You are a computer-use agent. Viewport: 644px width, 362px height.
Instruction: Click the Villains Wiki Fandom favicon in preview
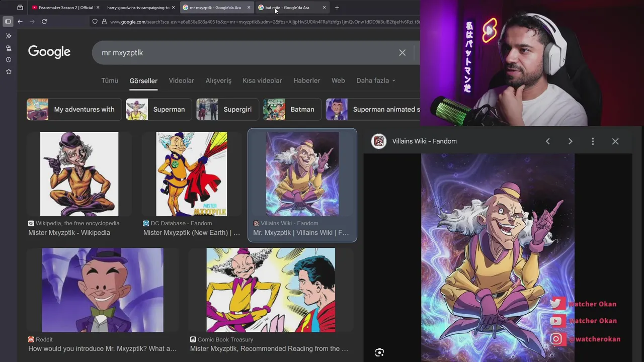[x=379, y=141]
